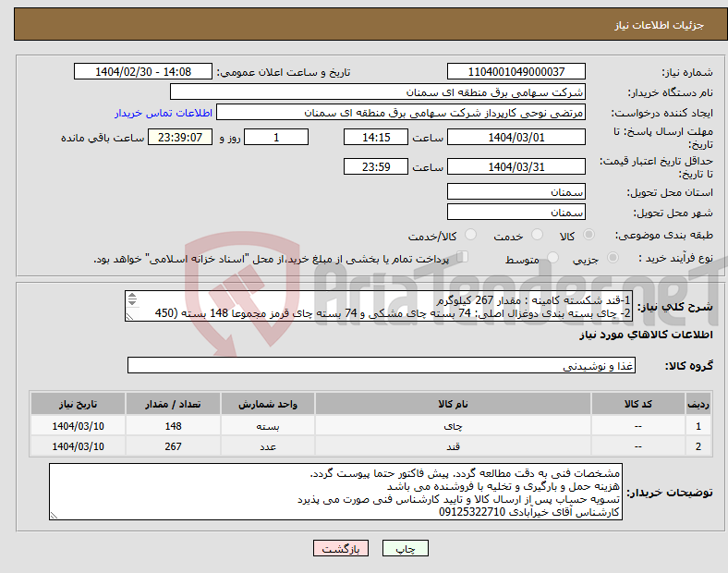Click the ردیف column header

(x=698, y=404)
